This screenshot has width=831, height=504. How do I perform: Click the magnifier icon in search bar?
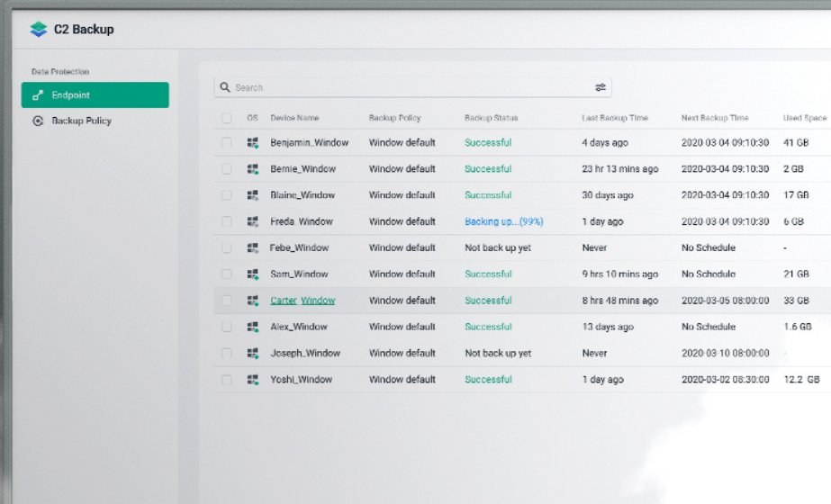tap(225, 87)
